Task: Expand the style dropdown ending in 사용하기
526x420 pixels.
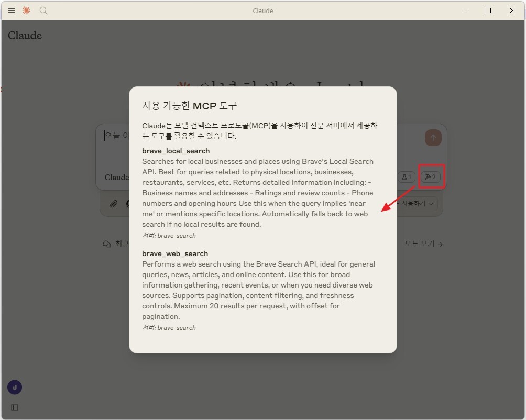Action: [x=417, y=203]
